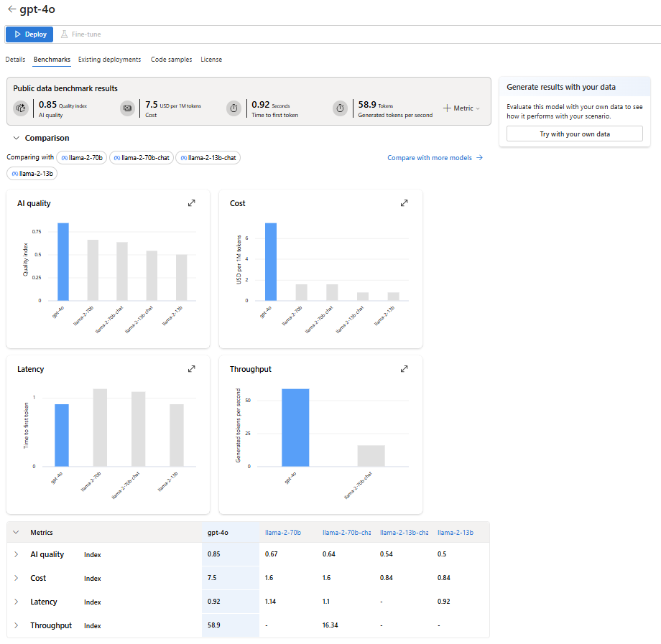661x644 pixels.
Task: Open the Code samples tab
Action: point(171,60)
